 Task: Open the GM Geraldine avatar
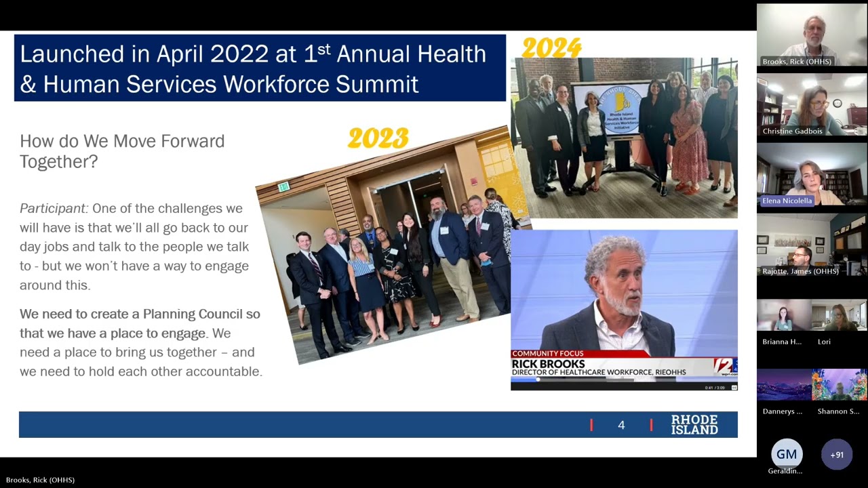coord(787,454)
